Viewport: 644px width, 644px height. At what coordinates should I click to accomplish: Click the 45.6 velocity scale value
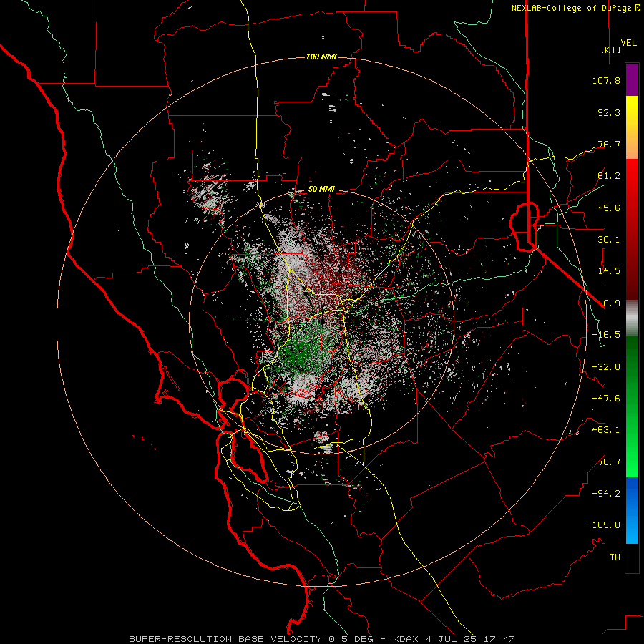609,208
